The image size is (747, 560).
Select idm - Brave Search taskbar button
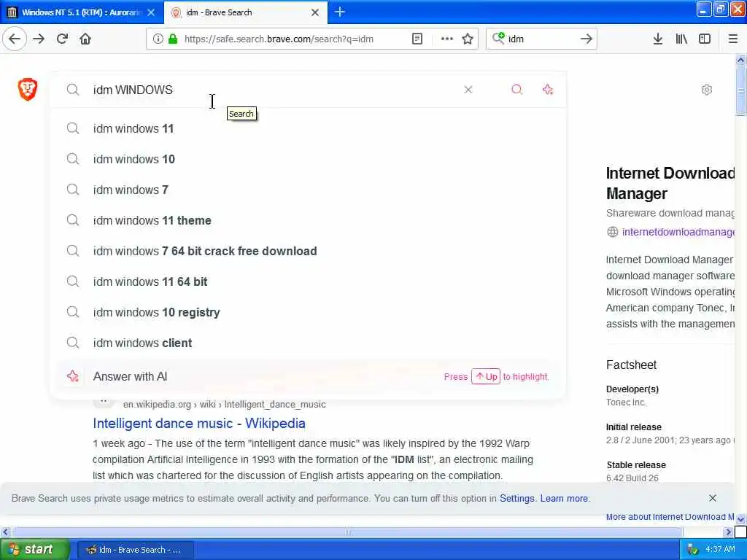coord(135,550)
